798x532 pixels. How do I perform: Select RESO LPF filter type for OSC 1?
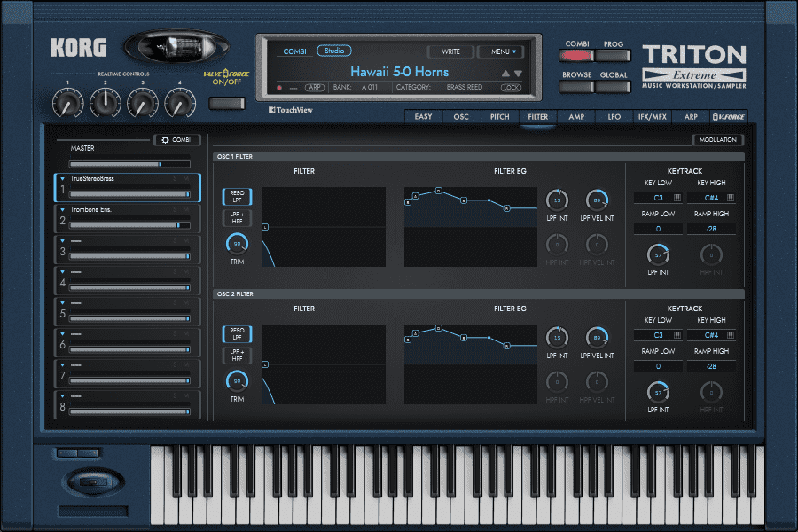pos(237,197)
